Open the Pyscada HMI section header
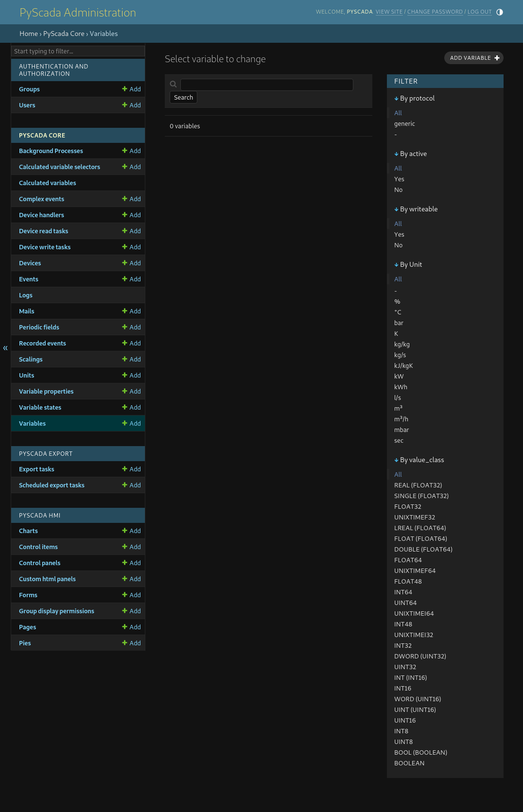The image size is (523, 812). 40,515
